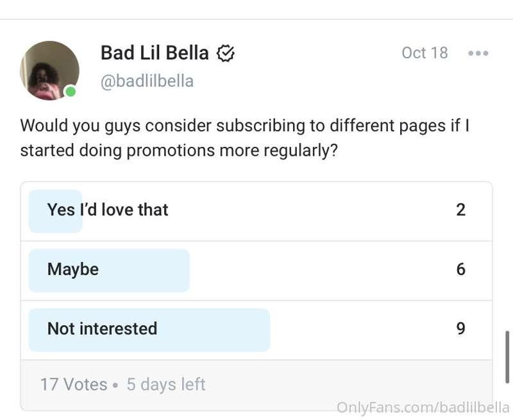Click the Maybe option's blue progress bar
The width and height of the screenshot is (513, 420).
pyautogui.click(x=109, y=271)
